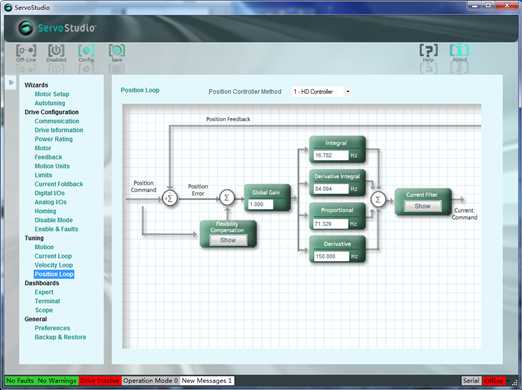Click the No Warnings status indicator
522x390 pixels.
click(x=57, y=381)
